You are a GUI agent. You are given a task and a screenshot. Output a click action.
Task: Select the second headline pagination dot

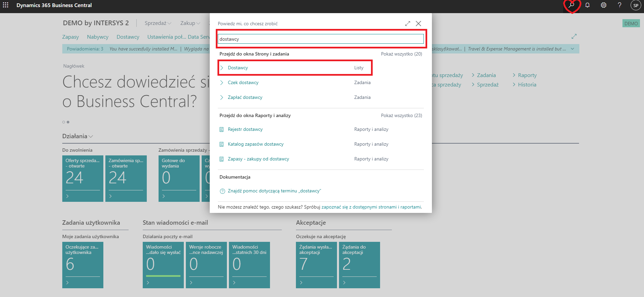tap(68, 122)
